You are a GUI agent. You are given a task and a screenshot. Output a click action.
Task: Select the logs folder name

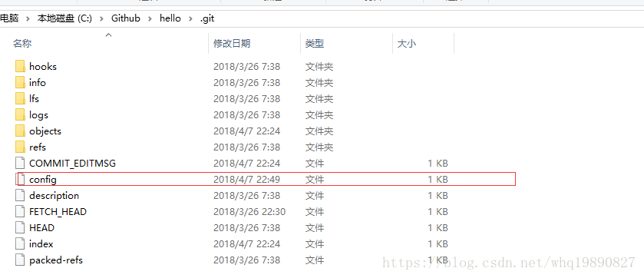click(38, 115)
